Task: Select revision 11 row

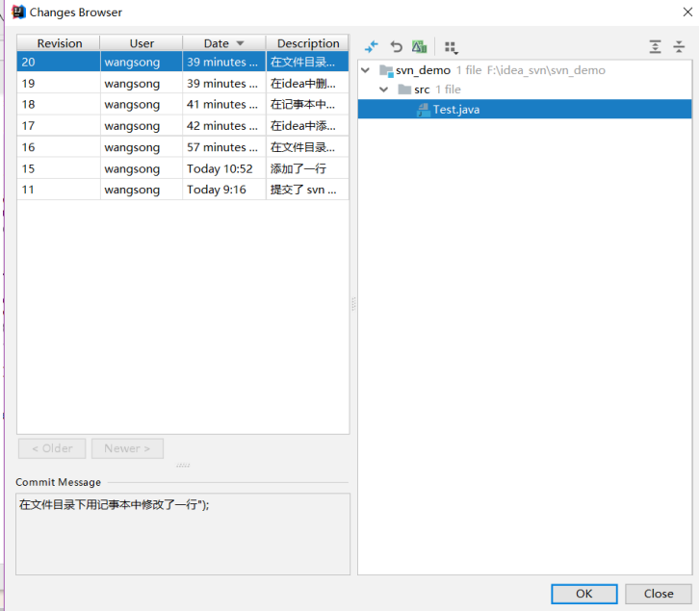Action: (183, 190)
